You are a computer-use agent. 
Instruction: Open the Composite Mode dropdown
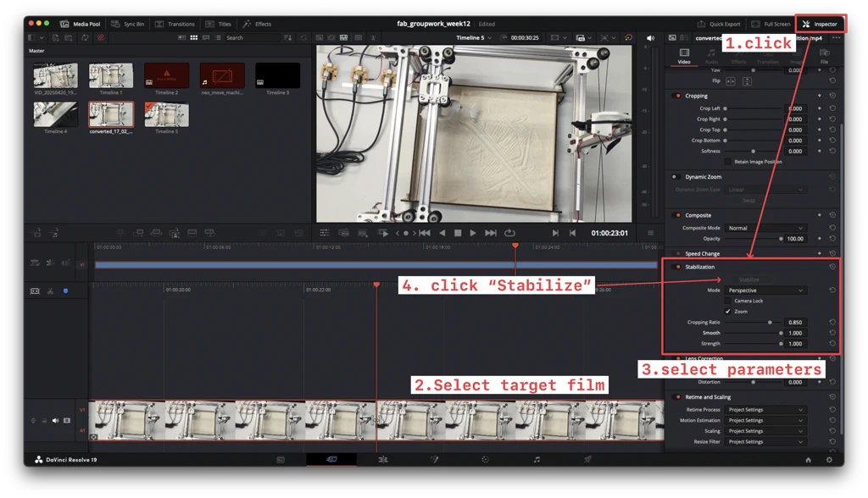coord(765,228)
